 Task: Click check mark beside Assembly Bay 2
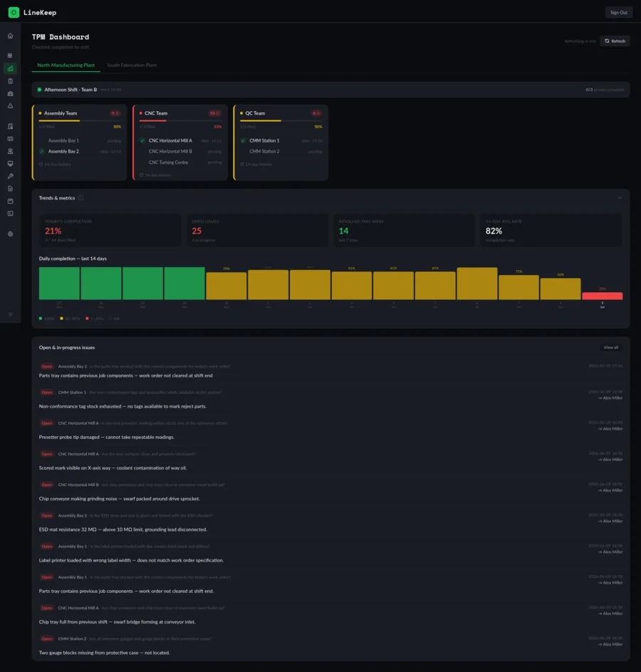point(42,151)
